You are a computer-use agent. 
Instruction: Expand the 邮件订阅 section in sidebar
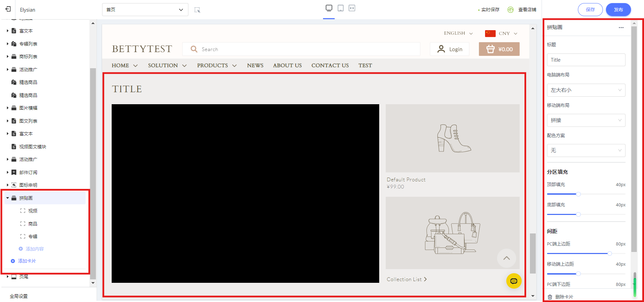click(x=8, y=172)
